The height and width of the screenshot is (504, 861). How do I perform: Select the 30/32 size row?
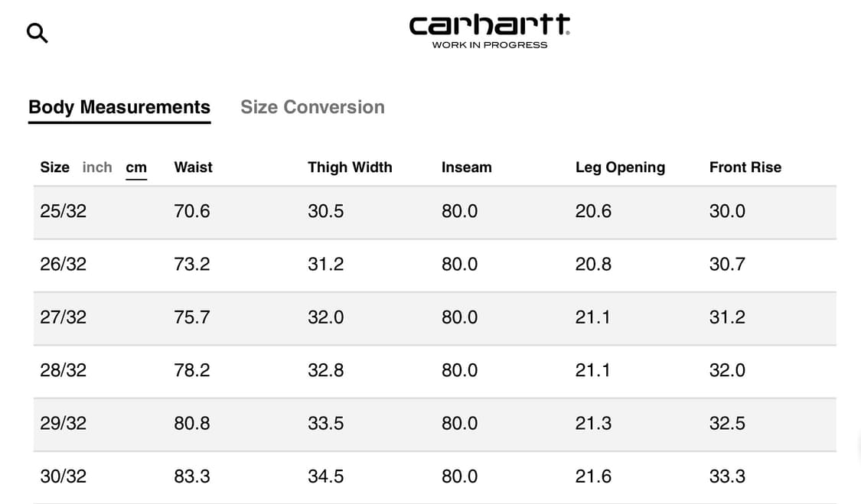tap(64, 476)
